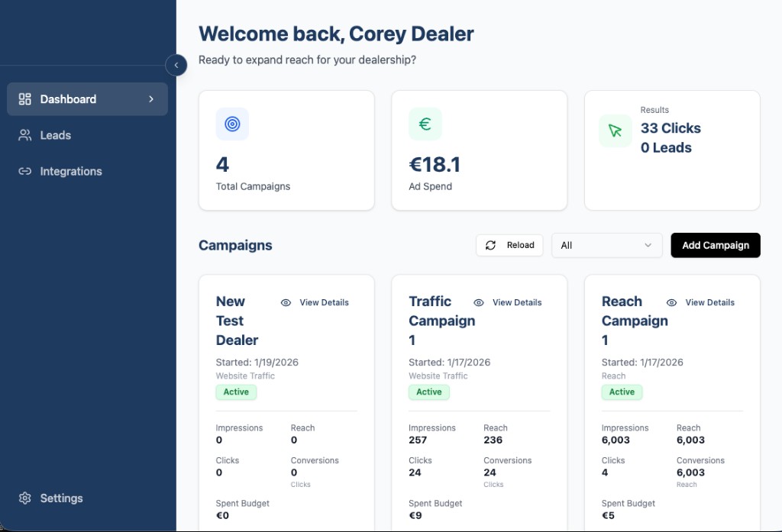Click the Integrations link icon
The image size is (782, 532).
pyautogui.click(x=25, y=171)
